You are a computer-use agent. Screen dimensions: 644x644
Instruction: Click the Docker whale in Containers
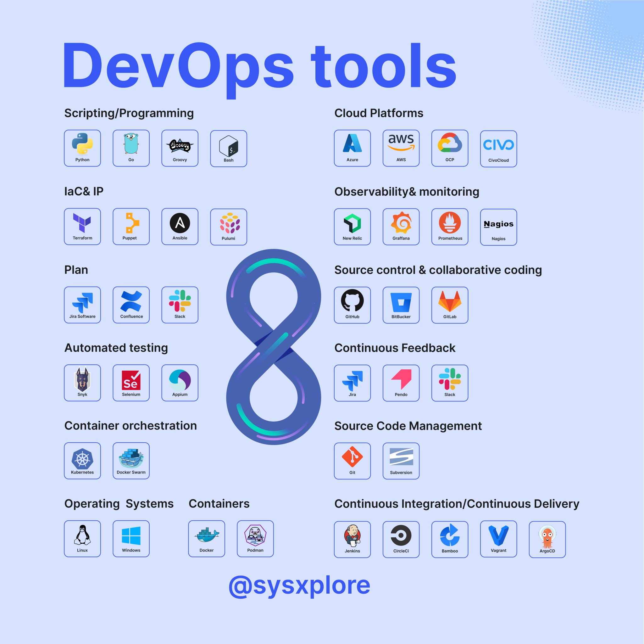(207, 535)
